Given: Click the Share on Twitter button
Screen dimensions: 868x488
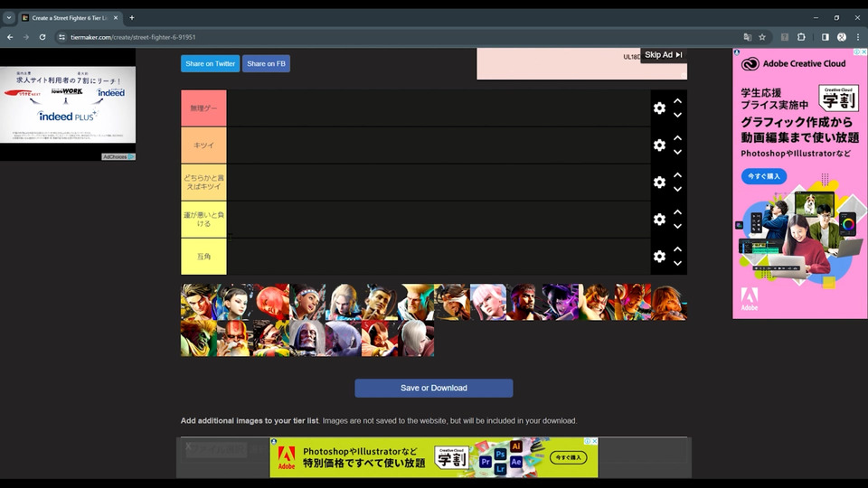Looking at the screenshot, I should coord(211,63).
